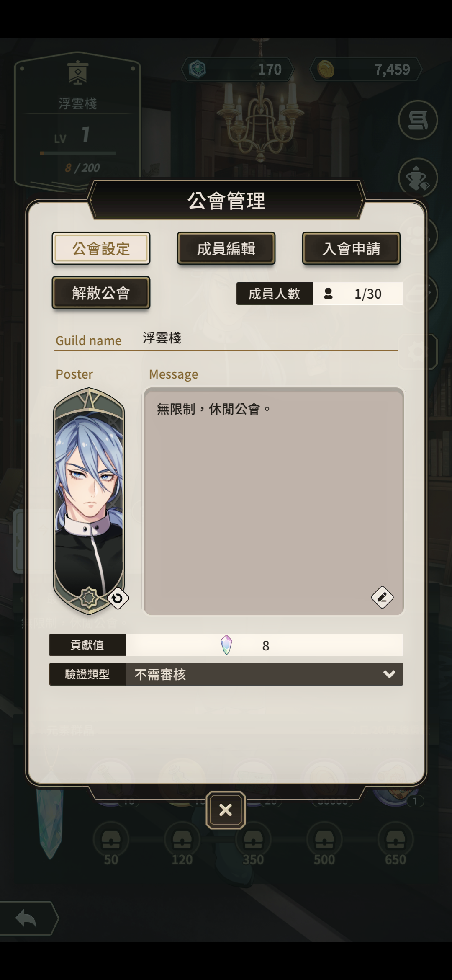This screenshot has width=452, height=980.
Task: Click the poster refresh arrow icon
Action: coord(118,598)
